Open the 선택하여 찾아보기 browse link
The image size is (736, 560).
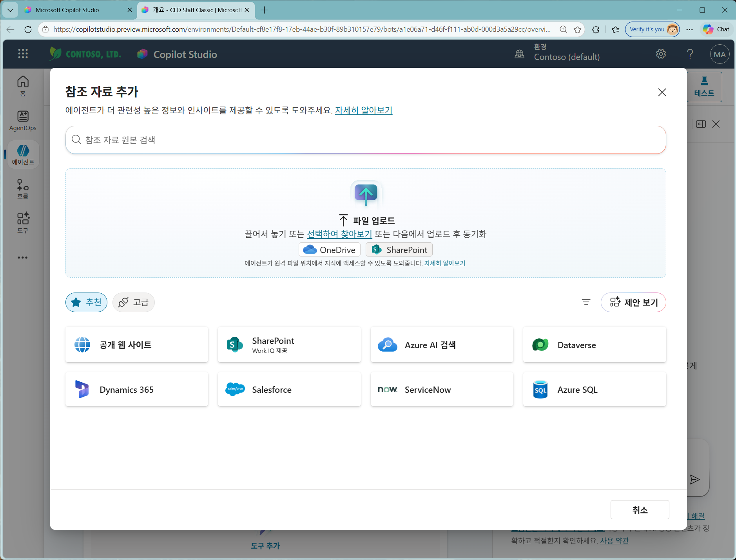click(x=339, y=234)
